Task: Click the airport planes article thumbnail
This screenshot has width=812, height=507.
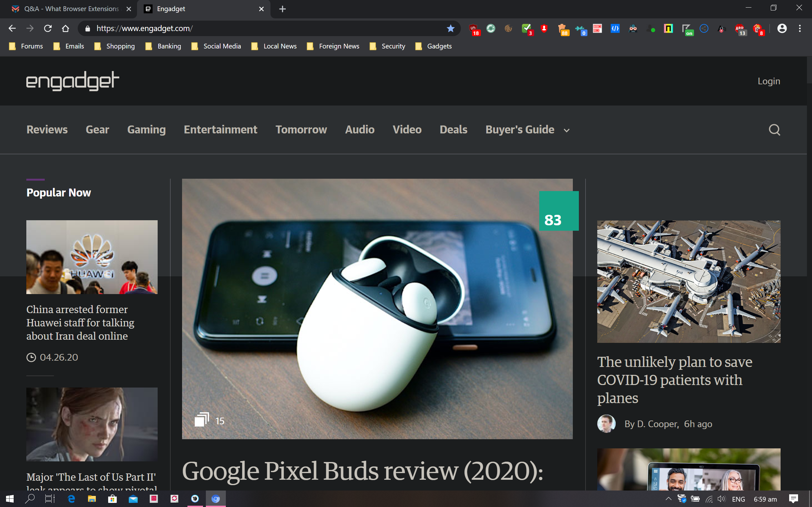Action: click(x=689, y=281)
